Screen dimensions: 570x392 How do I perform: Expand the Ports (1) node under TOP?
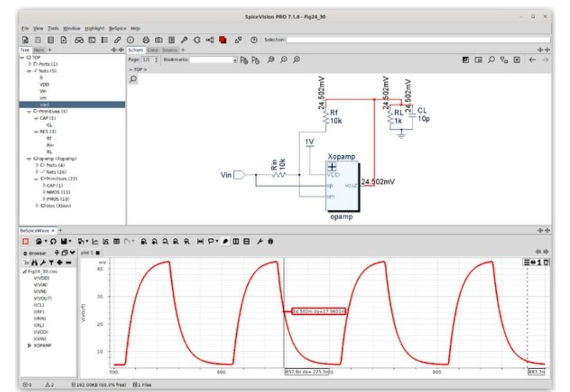pos(30,64)
